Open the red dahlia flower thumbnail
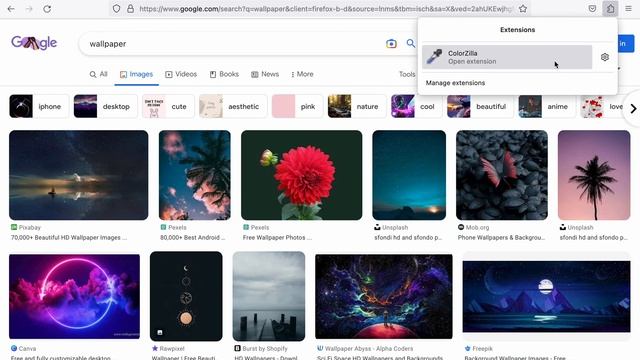Viewport: 640px width, 360px height. pos(301,175)
